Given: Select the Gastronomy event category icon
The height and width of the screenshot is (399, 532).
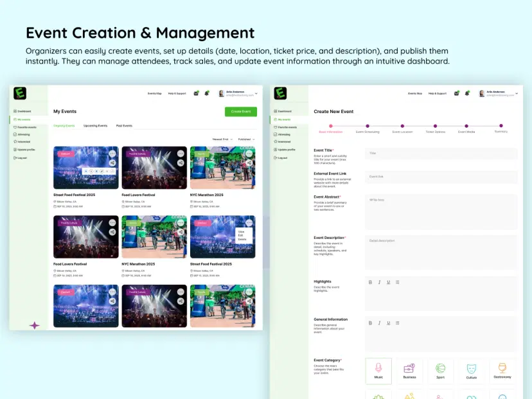Looking at the screenshot, I should click(x=503, y=371).
